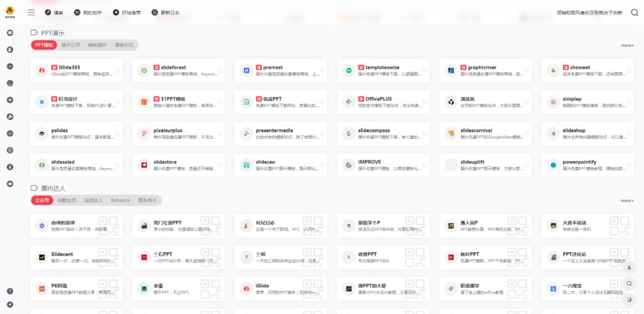Click the OfficePLUS logo icon
Viewport: 644px width, 314px height.
tap(349, 102)
